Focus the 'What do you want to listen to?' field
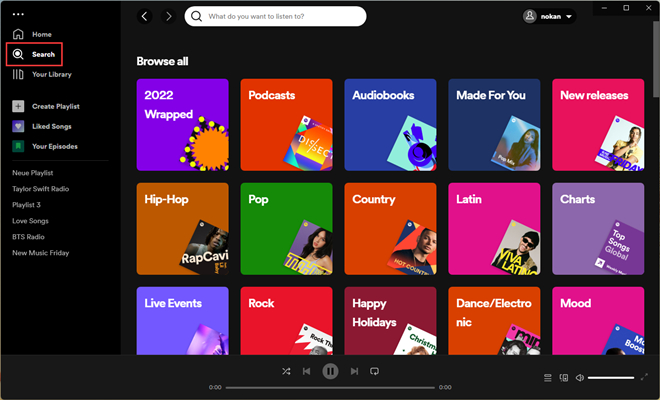The width and height of the screenshot is (660, 400). point(275,16)
